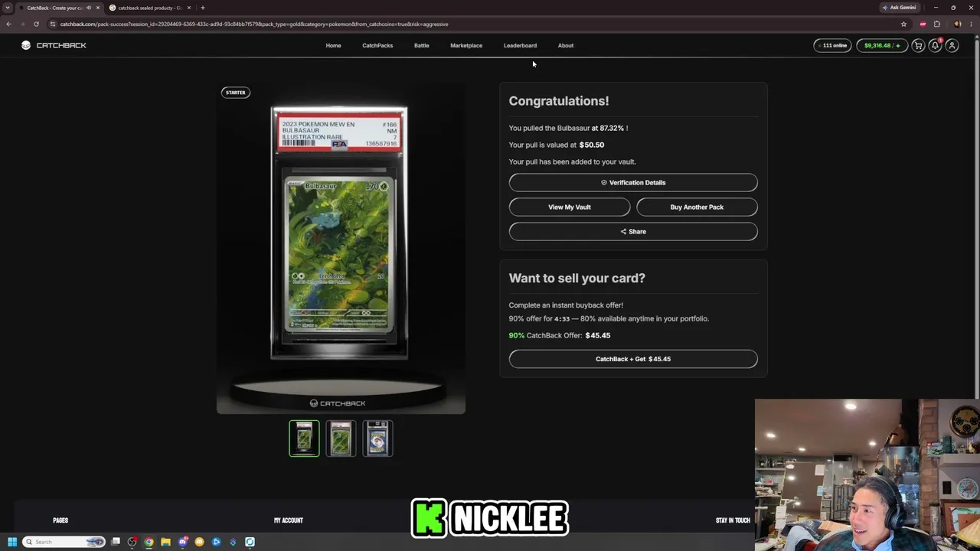Go forward in the browser history
980x551 pixels.
point(22,24)
